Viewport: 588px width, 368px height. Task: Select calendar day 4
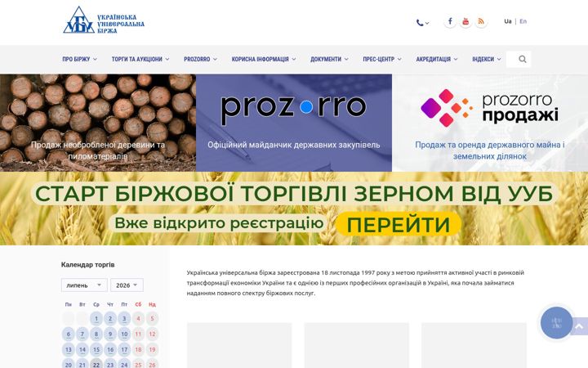tap(138, 318)
